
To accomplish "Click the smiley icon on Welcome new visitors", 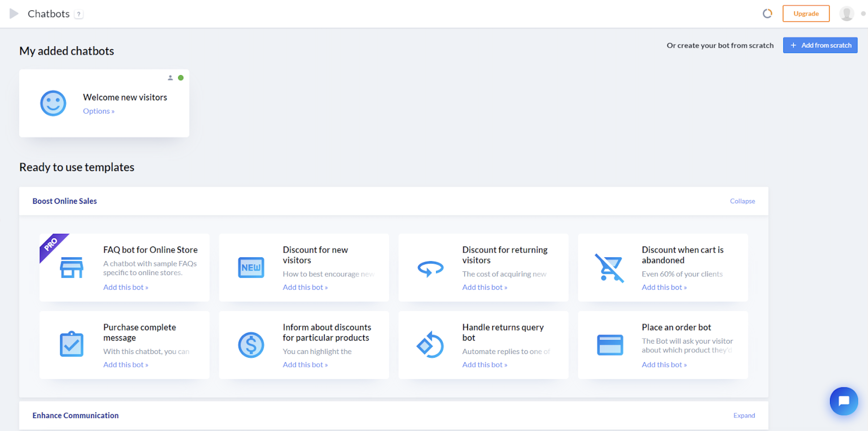I will click(53, 103).
